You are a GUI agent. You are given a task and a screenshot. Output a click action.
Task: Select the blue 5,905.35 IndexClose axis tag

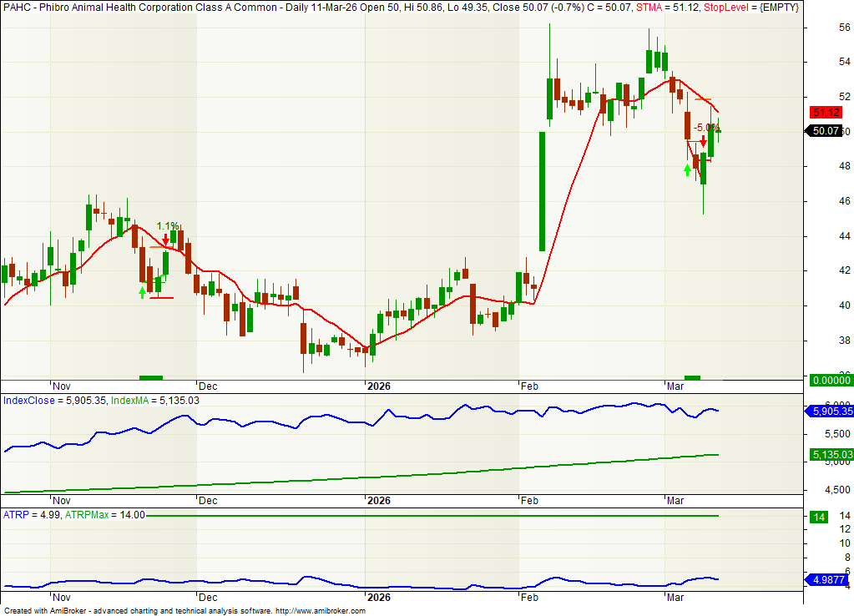(x=826, y=411)
